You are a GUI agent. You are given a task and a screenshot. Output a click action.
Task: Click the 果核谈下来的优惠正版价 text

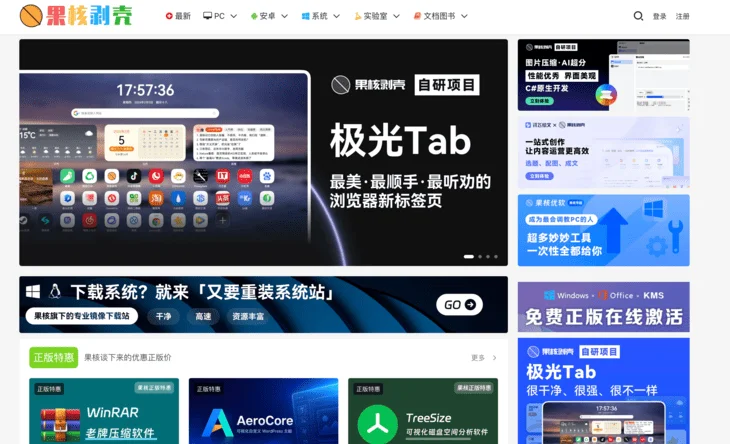[x=128, y=357]
